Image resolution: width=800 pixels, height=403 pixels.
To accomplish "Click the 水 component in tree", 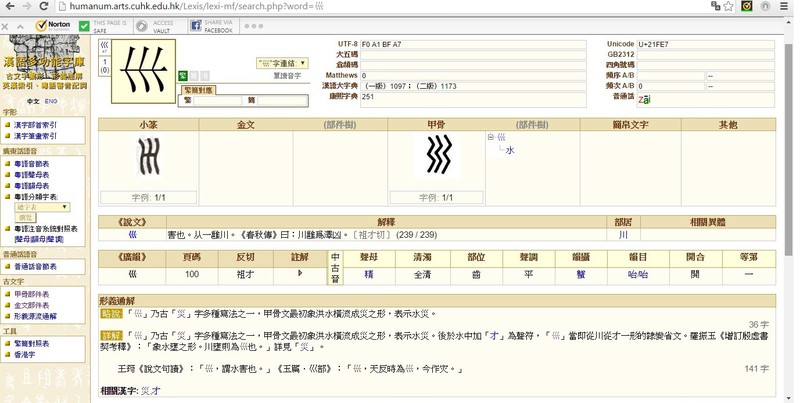I will [x=510, y=150].
